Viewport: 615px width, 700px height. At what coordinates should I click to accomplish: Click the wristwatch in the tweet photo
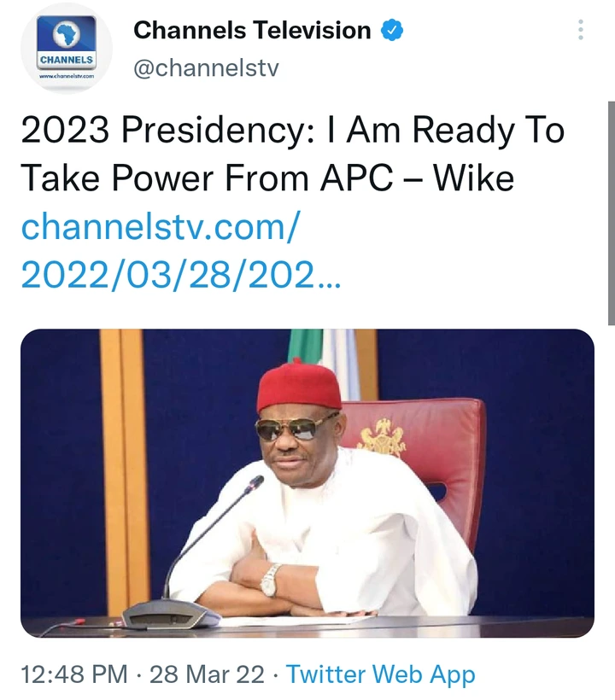coord(271,580)
